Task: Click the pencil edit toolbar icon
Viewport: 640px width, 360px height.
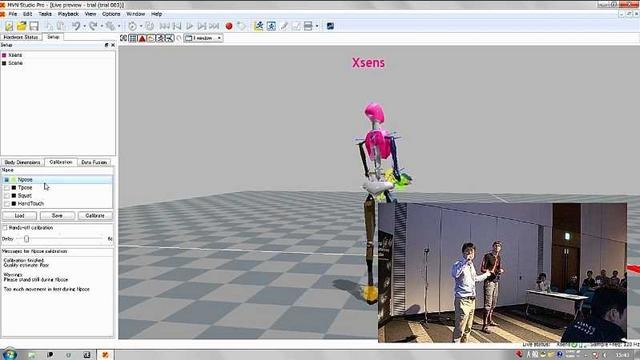Action: coord(284,26)
